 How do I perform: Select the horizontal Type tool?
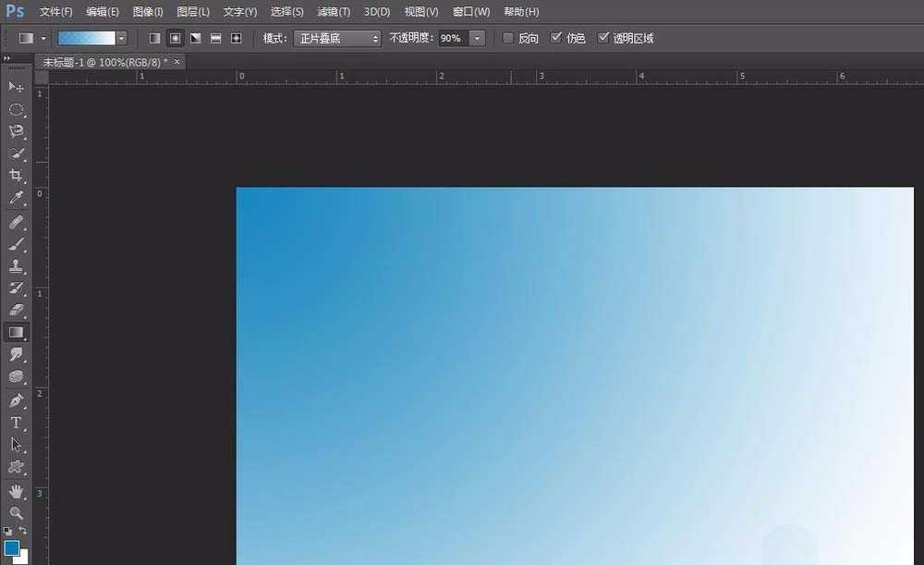click(17, 422)
